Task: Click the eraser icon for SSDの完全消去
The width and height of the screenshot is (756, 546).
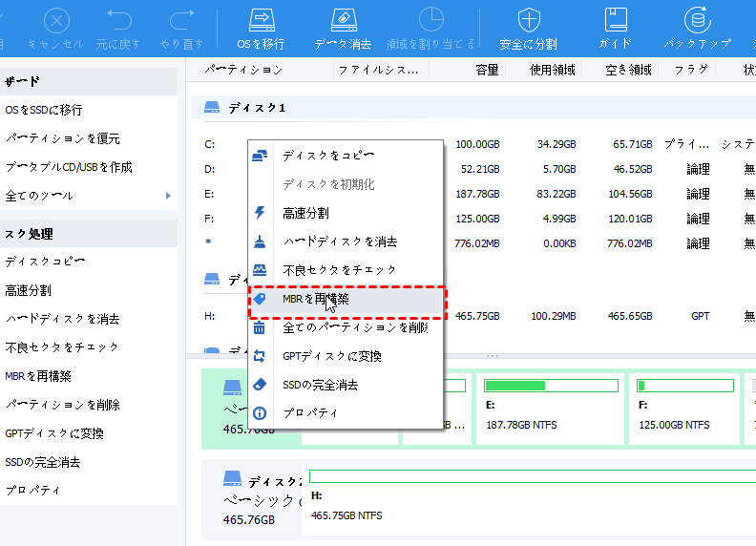Action: (260, 385)
